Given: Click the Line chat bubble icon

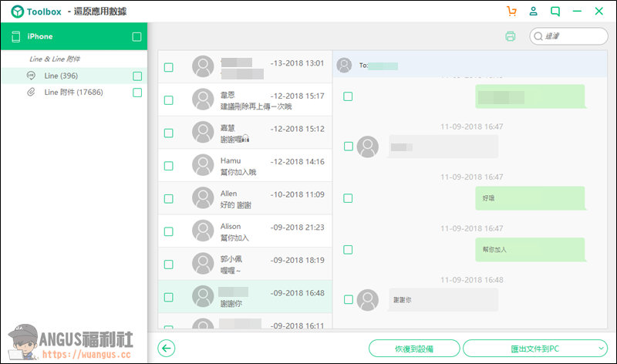Looking at the screenshot, I should 31,76.
